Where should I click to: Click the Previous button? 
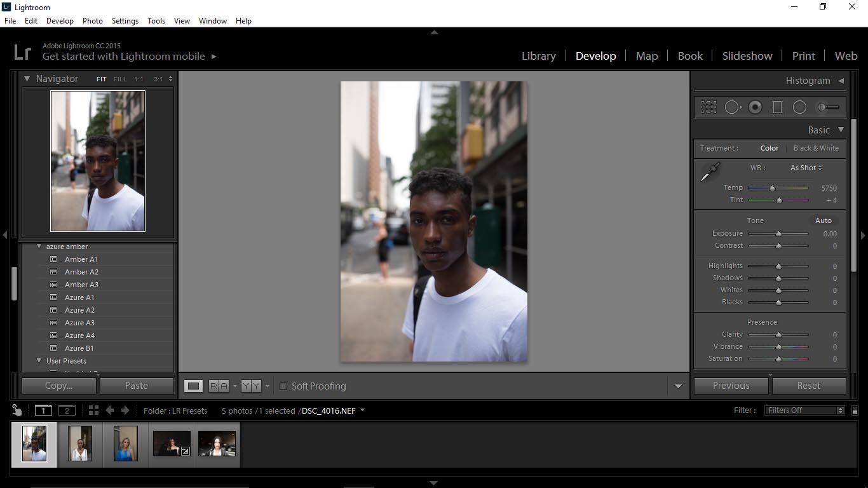click(731, 386)
